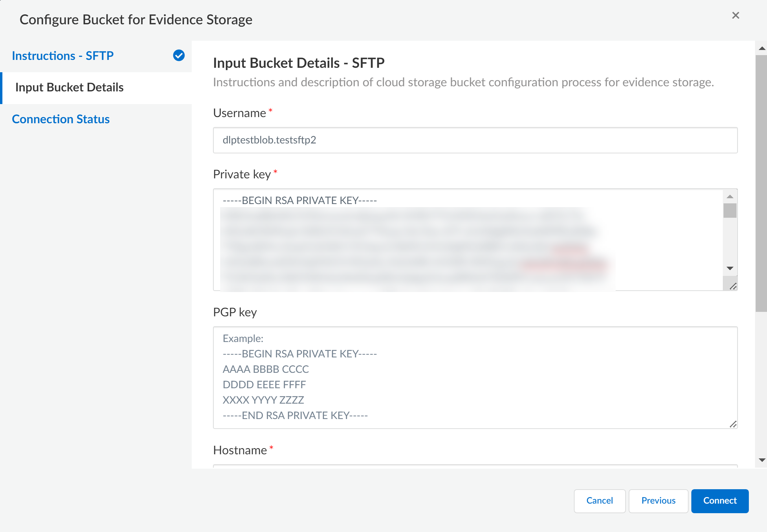Viewport: 767px width, 532px height.
Task: Click the main dialog vertical scrollbar thumb
Action: click(762, 183)
